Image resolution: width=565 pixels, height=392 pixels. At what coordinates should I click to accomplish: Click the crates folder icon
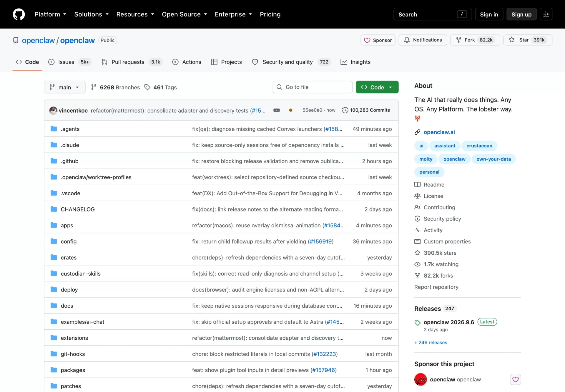(54, 257)
